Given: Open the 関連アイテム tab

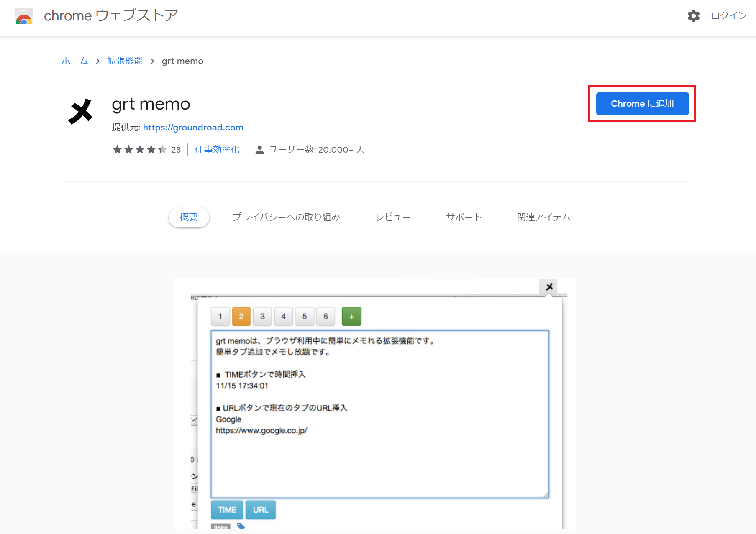Looking at the screenshot, I should tap(544, 217).
